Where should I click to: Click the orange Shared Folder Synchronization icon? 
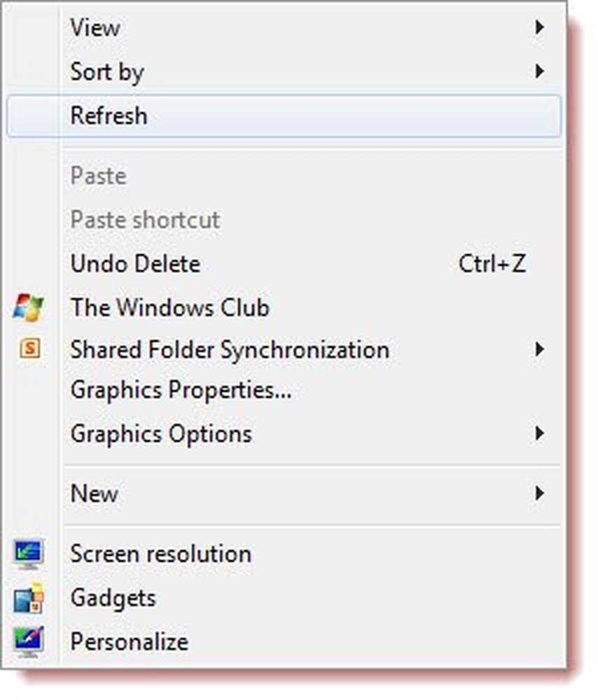click(29, 349)
